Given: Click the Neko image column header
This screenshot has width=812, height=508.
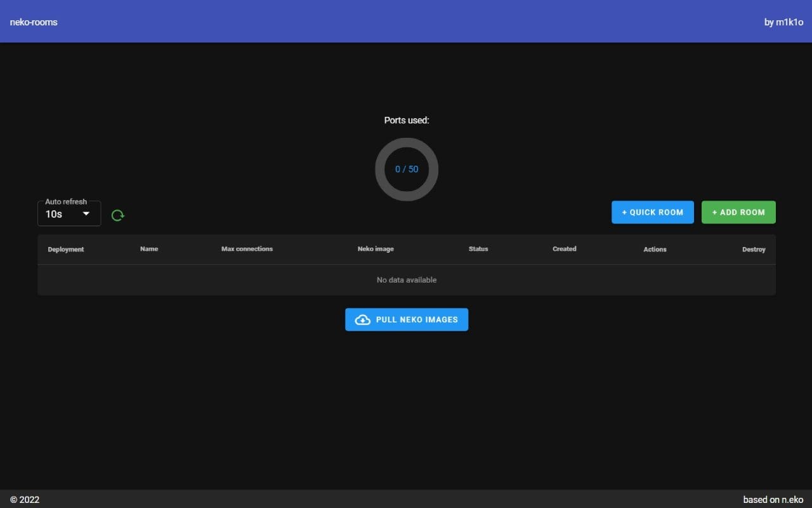Looking at the screenshot, I should click(x=376, y=249).
